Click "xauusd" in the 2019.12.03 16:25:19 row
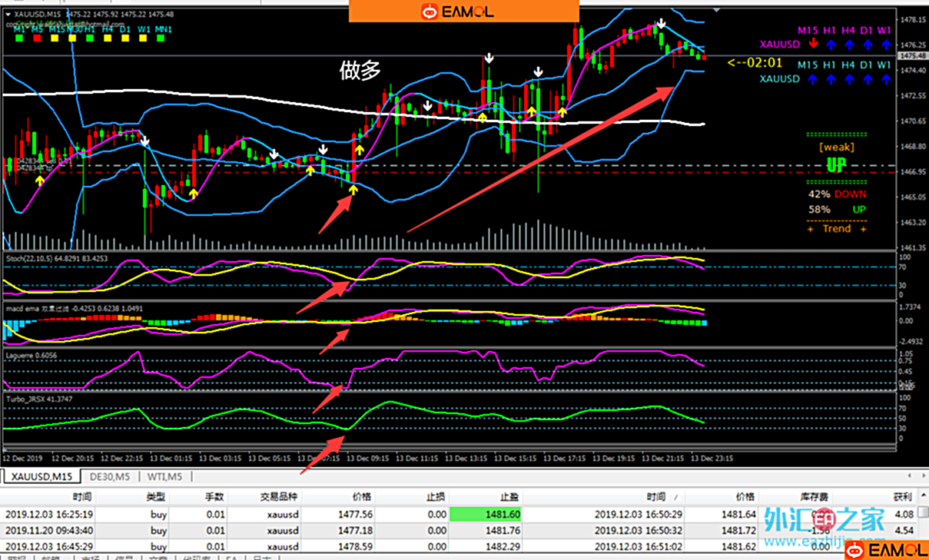This screenshot has width=929, height=560. [282, 514]
